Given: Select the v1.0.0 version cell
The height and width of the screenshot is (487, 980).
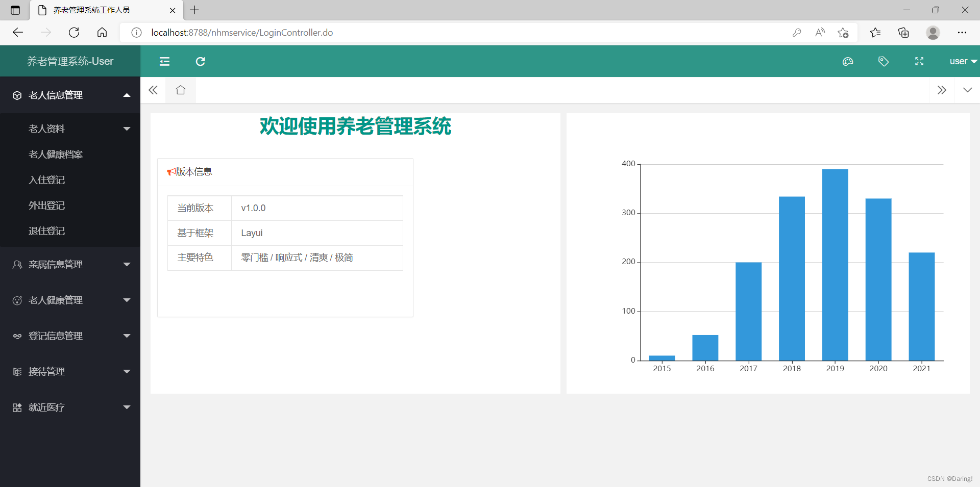Looking at the screenshot, I should [317, 208].
